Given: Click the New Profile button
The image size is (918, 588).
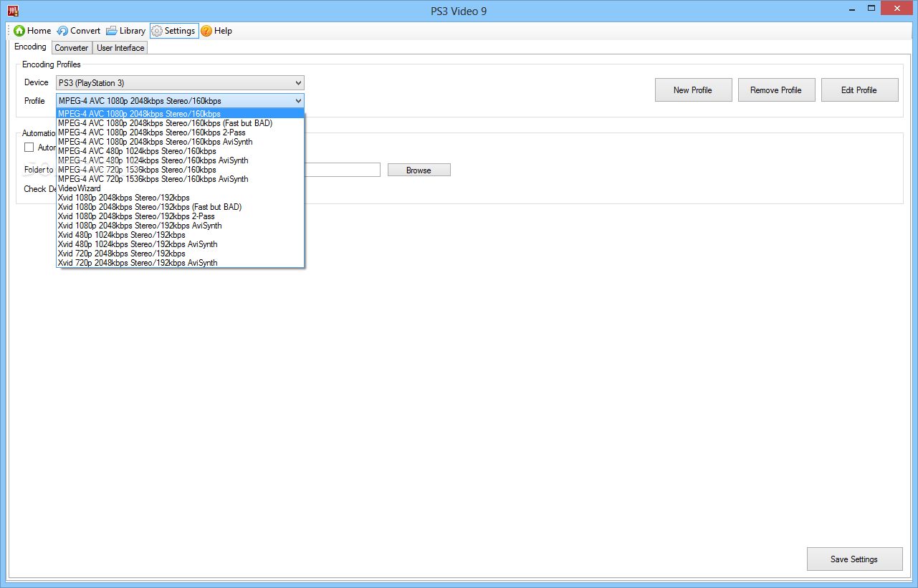Looking at the screenshot, I should (693, 90).
